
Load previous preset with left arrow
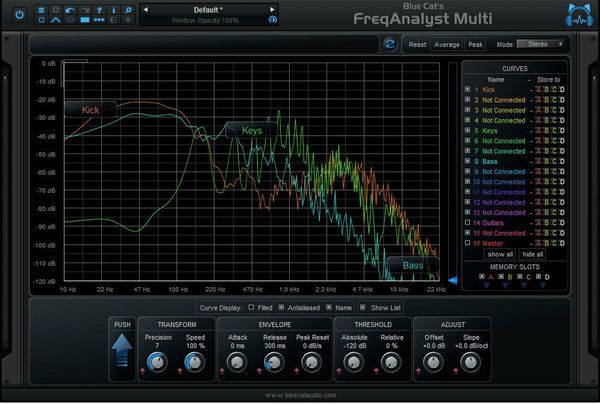(146, 10)
